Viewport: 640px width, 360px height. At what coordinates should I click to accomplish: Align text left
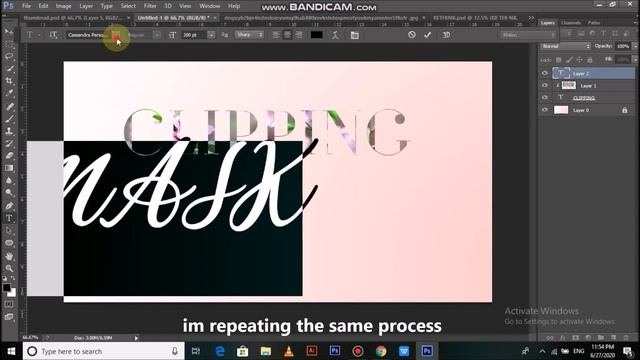click(276, 35)
